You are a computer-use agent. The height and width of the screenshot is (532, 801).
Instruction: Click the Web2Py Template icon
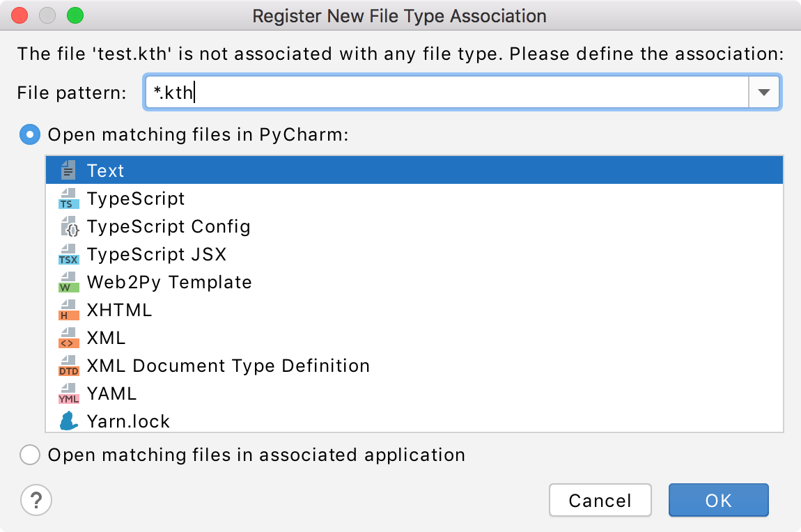point(68,281)
